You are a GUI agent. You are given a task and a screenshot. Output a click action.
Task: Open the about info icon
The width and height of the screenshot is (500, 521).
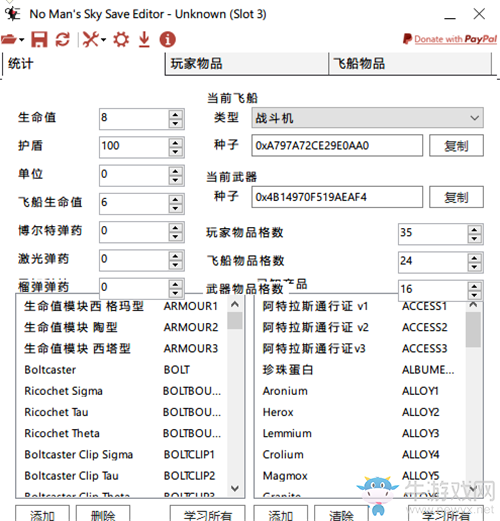168,39
